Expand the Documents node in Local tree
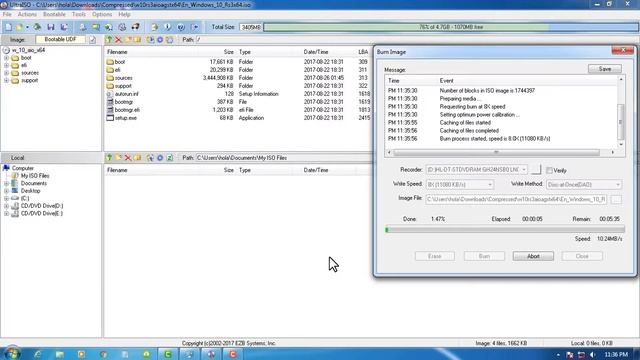Viewport: 640px width, 360px height. [x=7, y=184]
